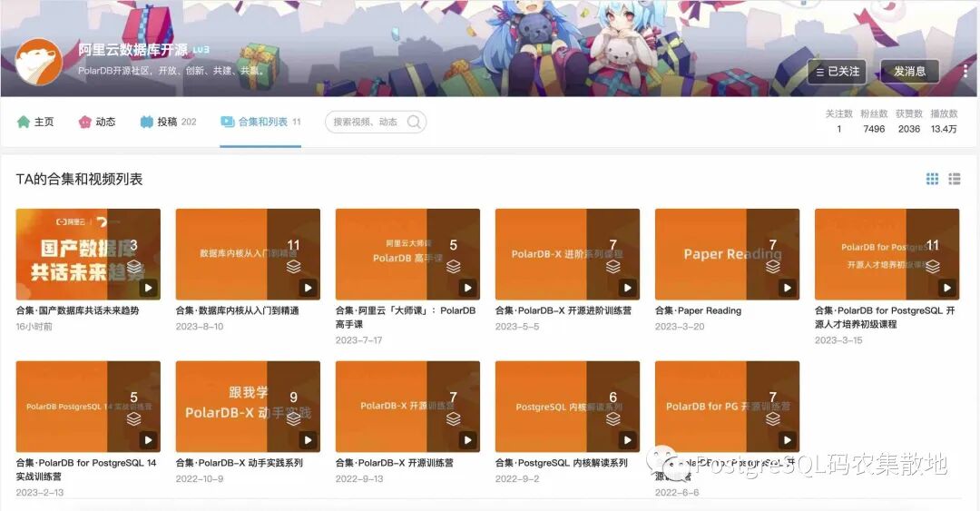Open PolarDB 高手课 collection thumbnail
The width and height of the screenshot is (980, 511).
coord(407,254)
